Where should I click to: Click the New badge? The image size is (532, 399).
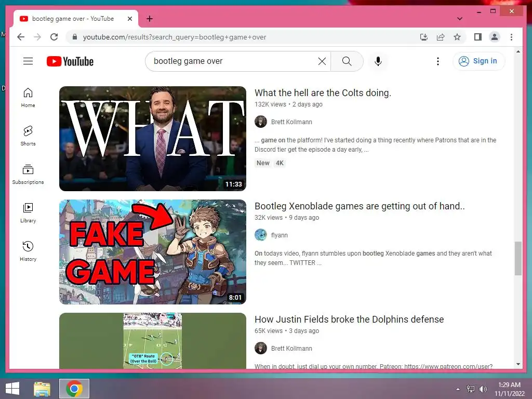click(263, 163)
